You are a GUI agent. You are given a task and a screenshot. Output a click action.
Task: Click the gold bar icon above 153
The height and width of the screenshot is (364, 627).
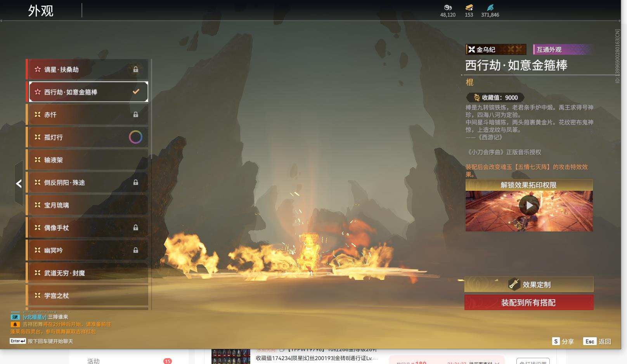pyautogui.click(x=469, y=7)
